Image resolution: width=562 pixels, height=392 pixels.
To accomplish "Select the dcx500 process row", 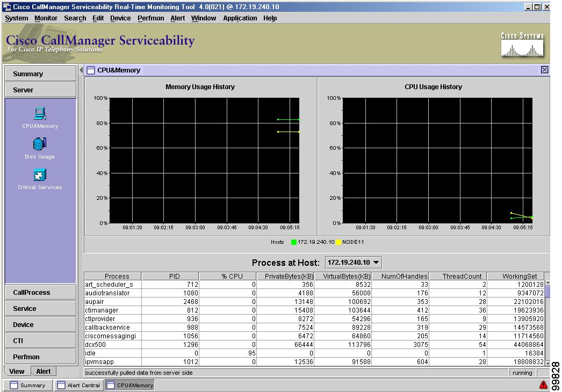I will (314, 345).
